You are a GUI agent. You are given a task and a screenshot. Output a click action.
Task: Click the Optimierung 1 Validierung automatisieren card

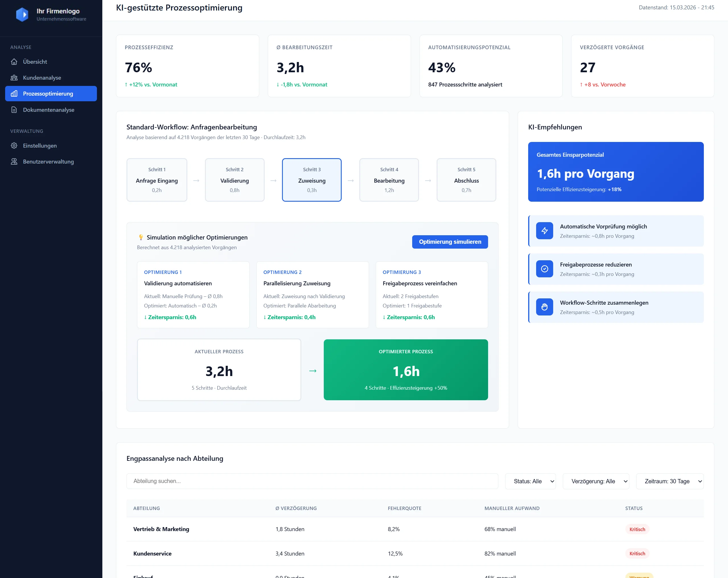coord(193,294)
